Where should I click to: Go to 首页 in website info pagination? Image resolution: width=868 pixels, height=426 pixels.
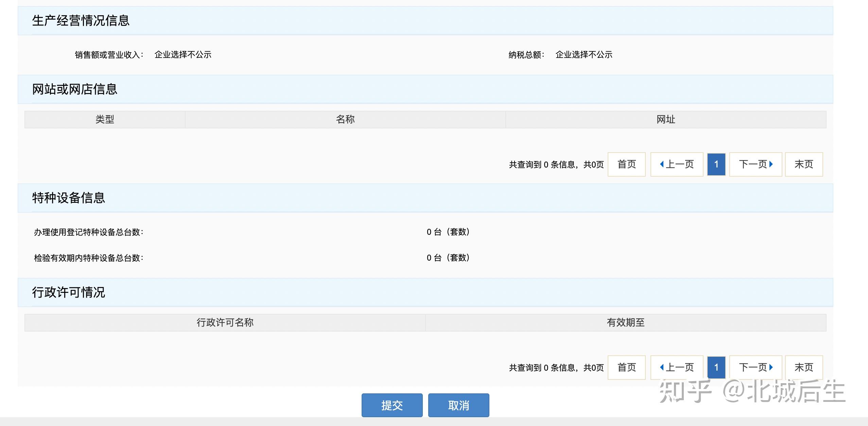(x=626, y=164)
